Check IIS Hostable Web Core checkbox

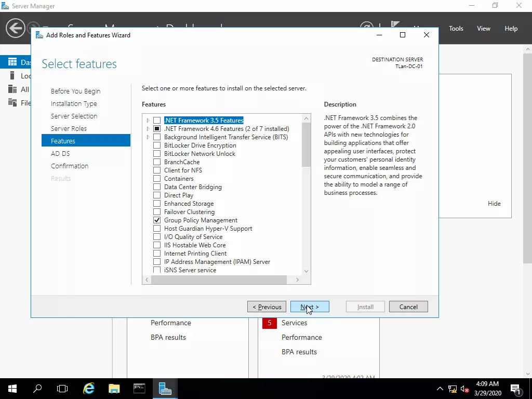click(157, 245)
